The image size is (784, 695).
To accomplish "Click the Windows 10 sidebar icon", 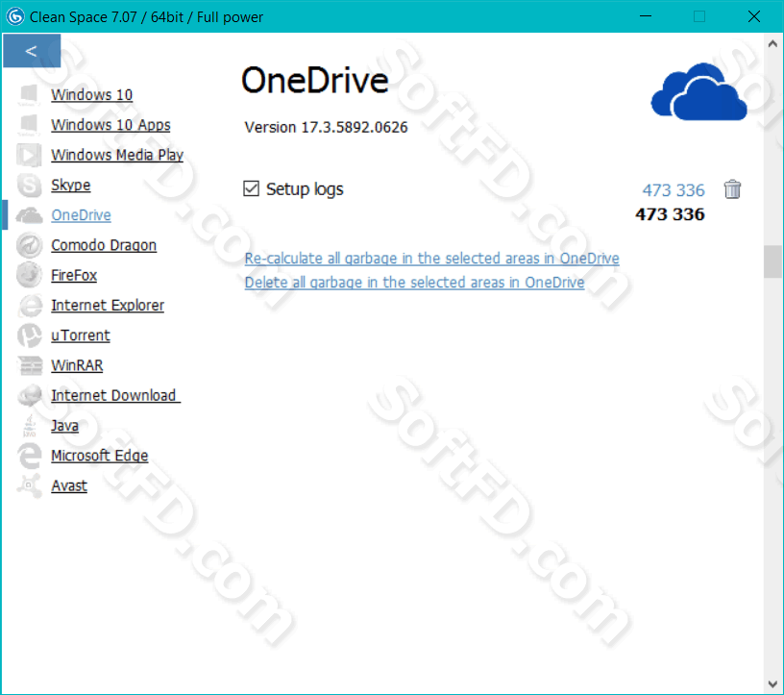I will (x=29, y=94).
